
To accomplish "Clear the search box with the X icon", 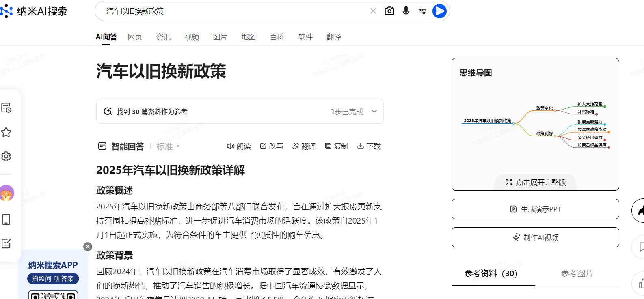I will (373, 11).
